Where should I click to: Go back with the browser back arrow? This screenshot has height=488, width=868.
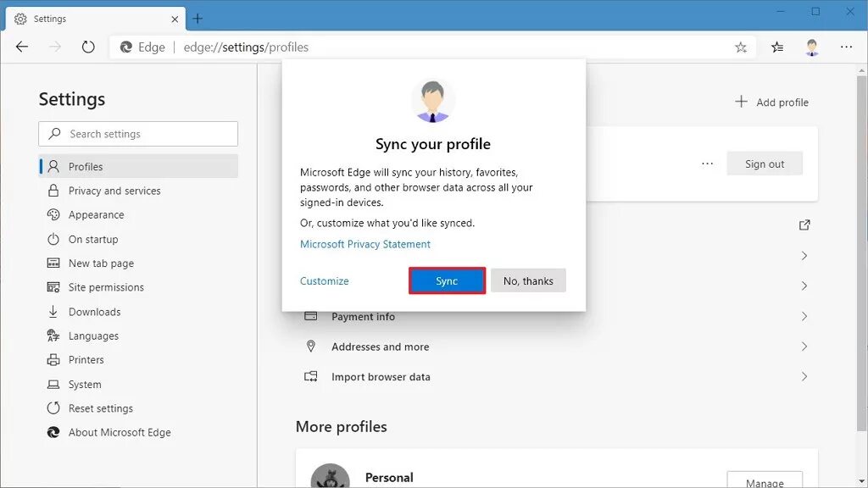[22, 47]
